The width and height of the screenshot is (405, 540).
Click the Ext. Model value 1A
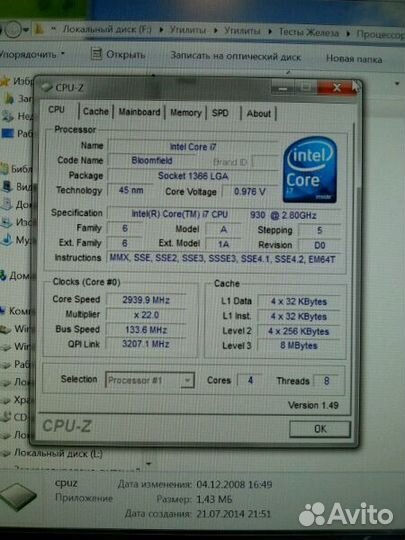click(223, 244)
